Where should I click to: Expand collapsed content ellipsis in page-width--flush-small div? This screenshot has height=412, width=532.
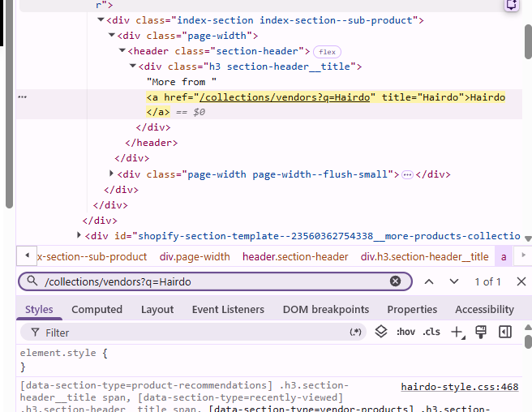pos(407,175)
